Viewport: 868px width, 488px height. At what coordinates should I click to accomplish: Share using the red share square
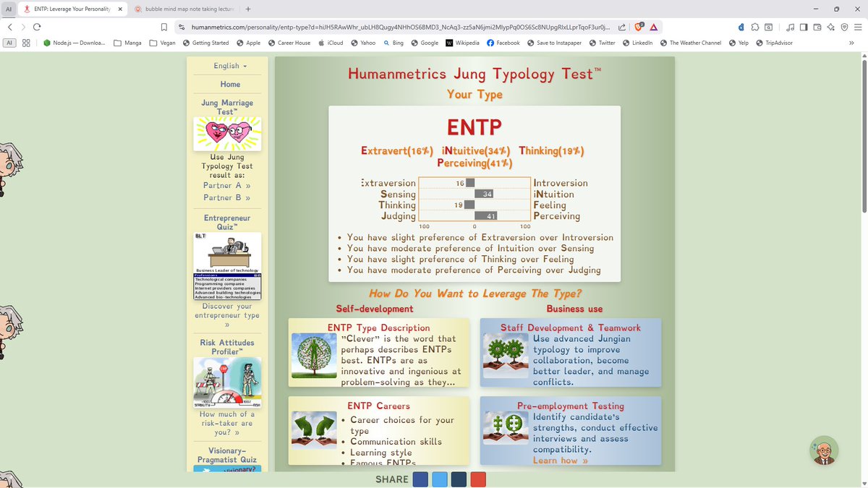478,479
